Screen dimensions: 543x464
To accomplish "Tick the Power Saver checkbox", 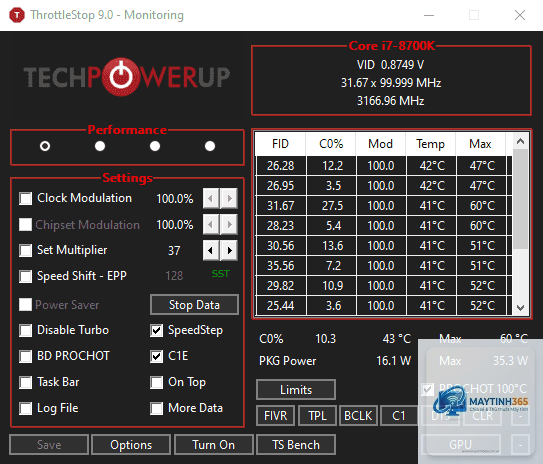I will pyautogui.click(x=26, y=305).
